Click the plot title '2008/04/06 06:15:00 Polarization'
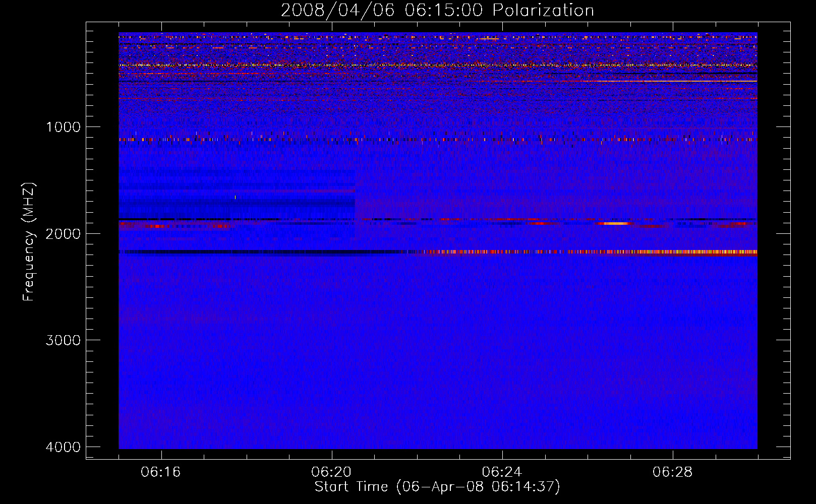The width and height of the screenshot is (816, 504). pyautogui.click(x=437, y=10)
